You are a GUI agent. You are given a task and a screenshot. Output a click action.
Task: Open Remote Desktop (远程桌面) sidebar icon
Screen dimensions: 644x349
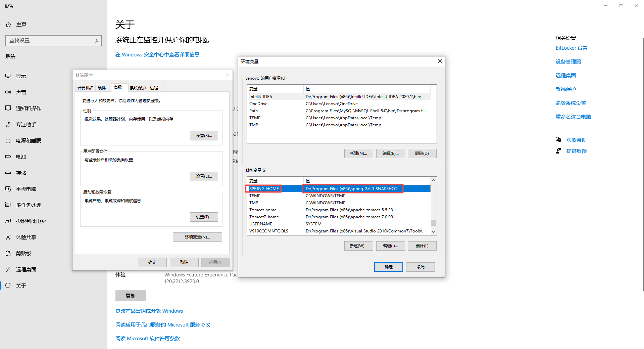(x=8, y=269)
